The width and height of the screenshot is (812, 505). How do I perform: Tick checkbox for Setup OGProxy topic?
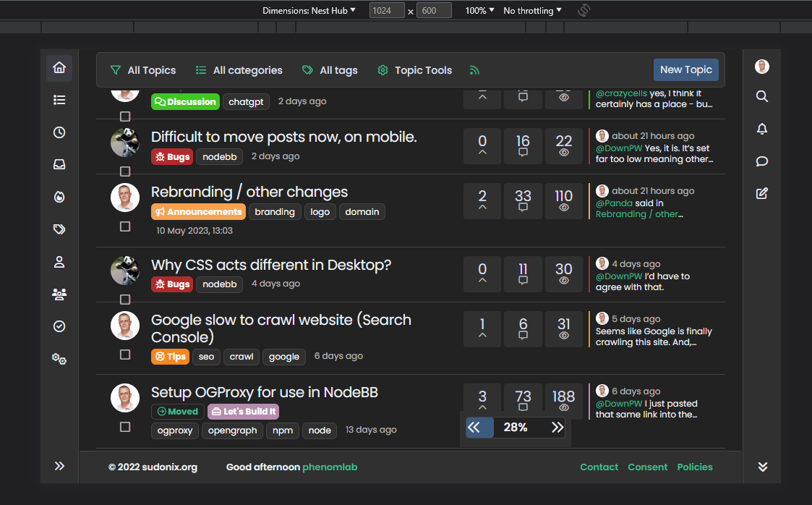point(125,427)
